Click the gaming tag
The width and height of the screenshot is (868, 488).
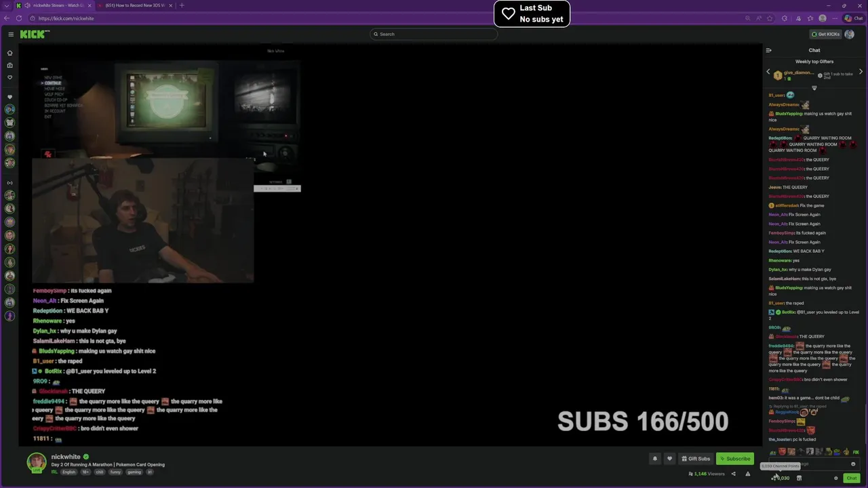coord(134,472)
